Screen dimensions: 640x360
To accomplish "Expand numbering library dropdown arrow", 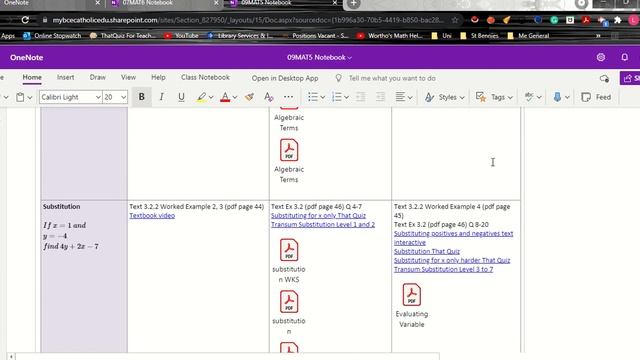I will [346, 97].
